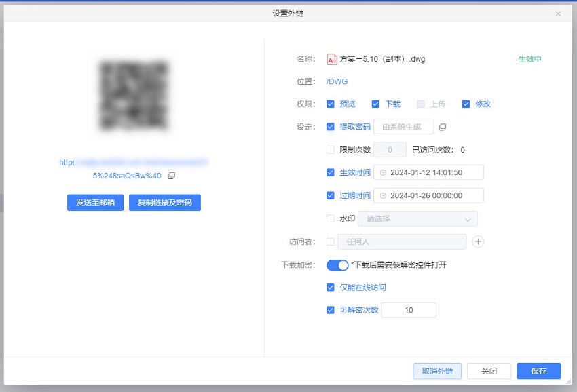This screenshot has height=392, width=577.
Task: Check the 限制次数 checkbox
Action: pos(331,149)
